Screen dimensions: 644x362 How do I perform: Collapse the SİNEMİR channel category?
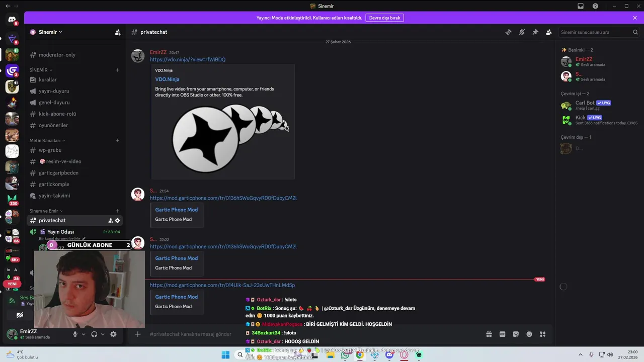41,70
